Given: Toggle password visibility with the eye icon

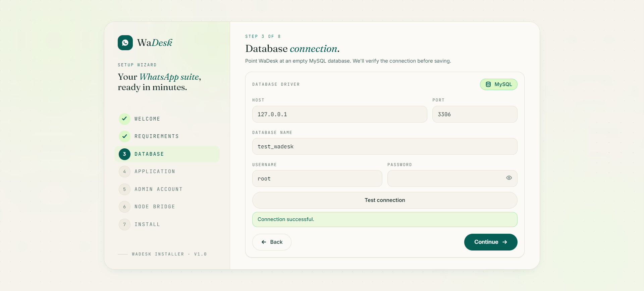Looking at the screenshot, I should [509, 178].
